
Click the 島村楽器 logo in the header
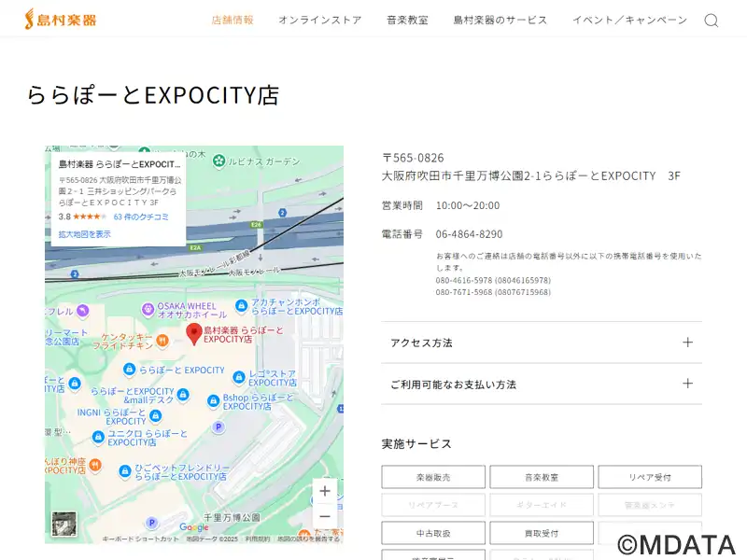pos(61,19)
